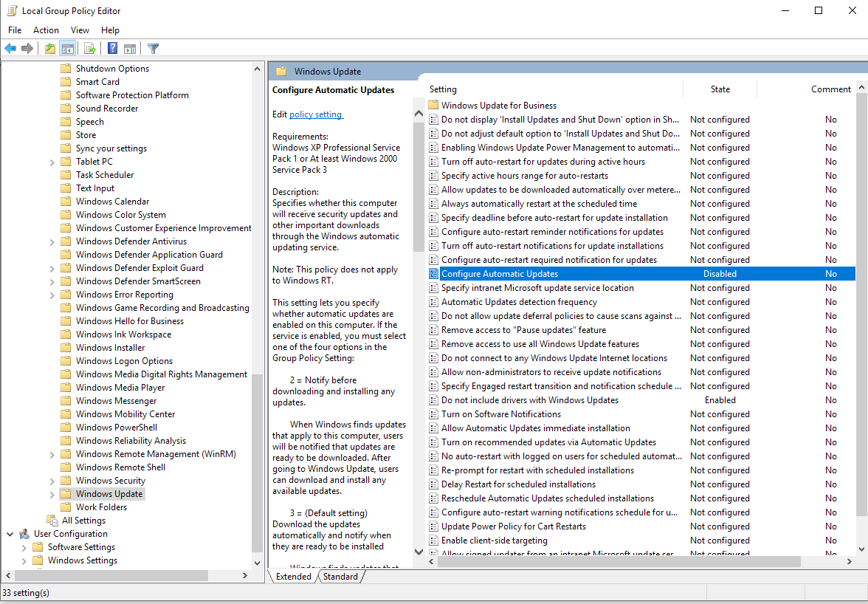Switch to the Extended tab

click(294, 577)
